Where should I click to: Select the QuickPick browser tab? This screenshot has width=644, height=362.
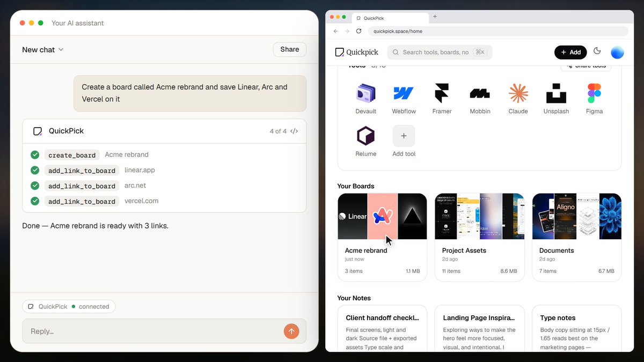(390, 18)
